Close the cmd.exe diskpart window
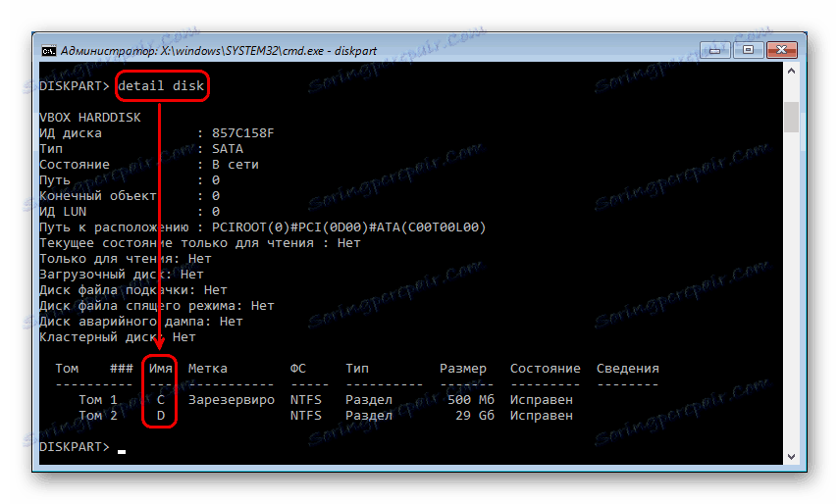839x504 pixels. [x=781, y=50]
